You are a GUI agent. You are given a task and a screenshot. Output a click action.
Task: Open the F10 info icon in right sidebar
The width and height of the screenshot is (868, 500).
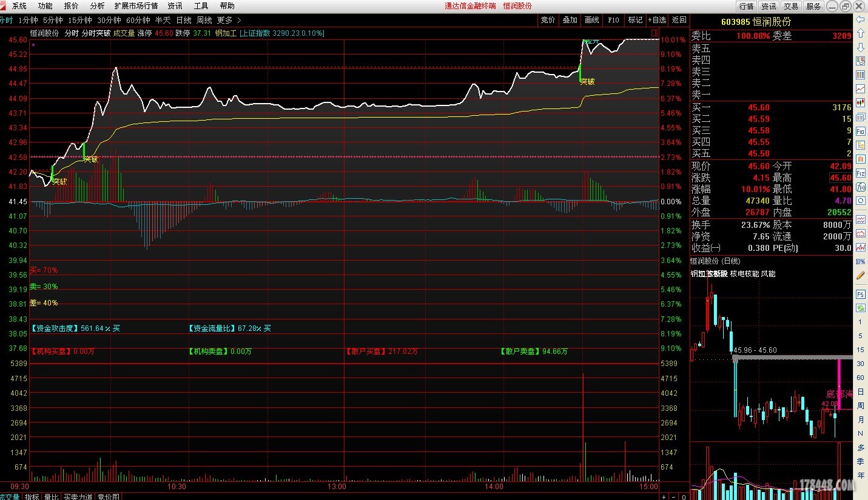pyautogui.click(x=860, y=131)
